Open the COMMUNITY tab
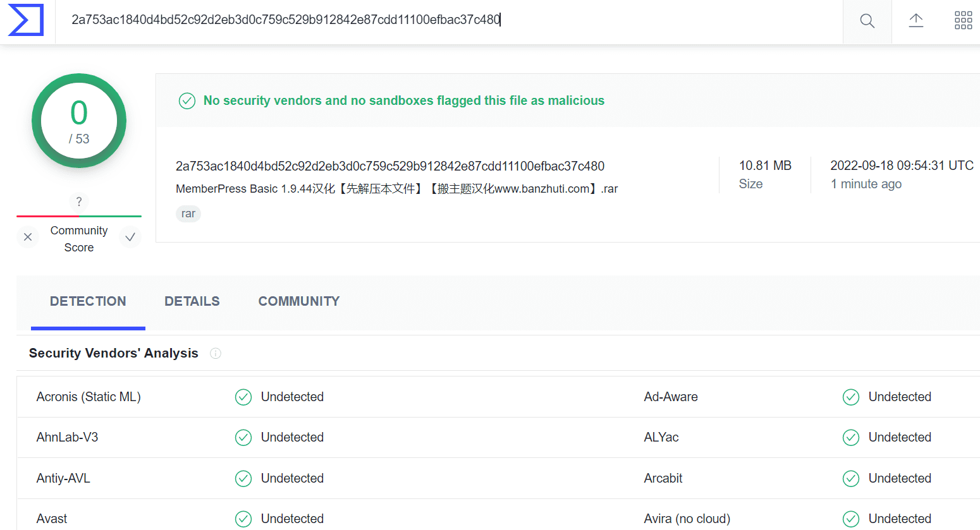The width and height of the screenshot is (980, 530). [299, 301]
